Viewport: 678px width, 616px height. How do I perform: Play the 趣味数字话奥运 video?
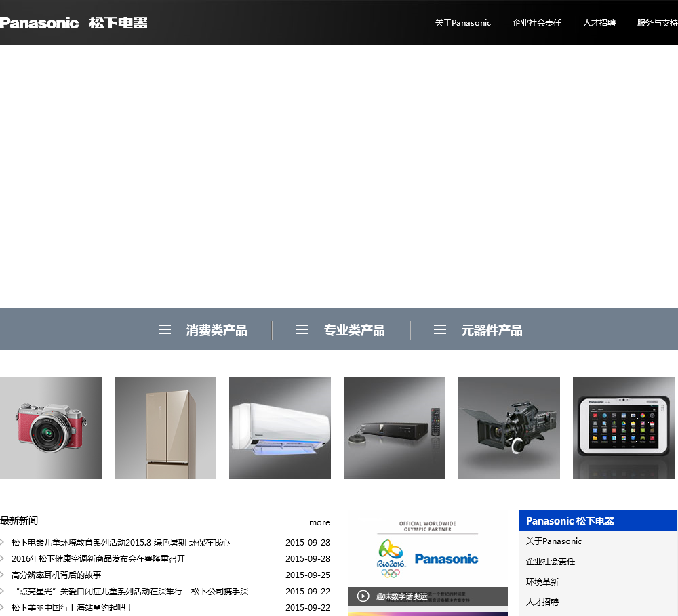point(363,596)
